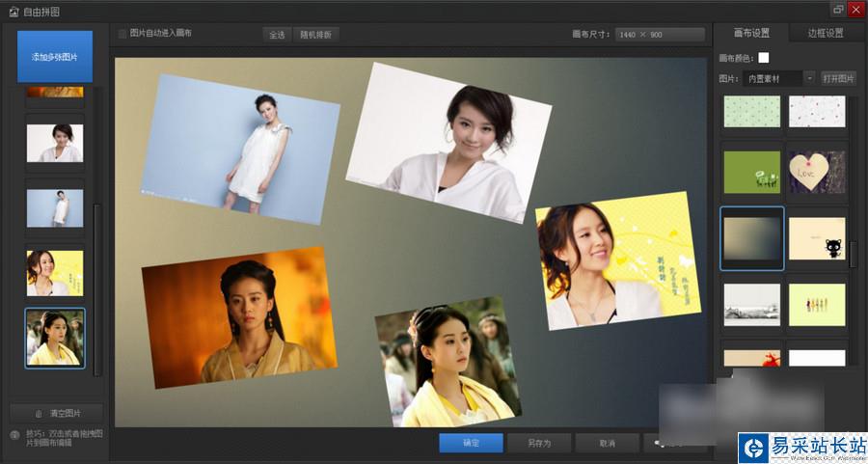Switch to the 边框设置 tab
The image size is (868, 464).
[826, 33]
